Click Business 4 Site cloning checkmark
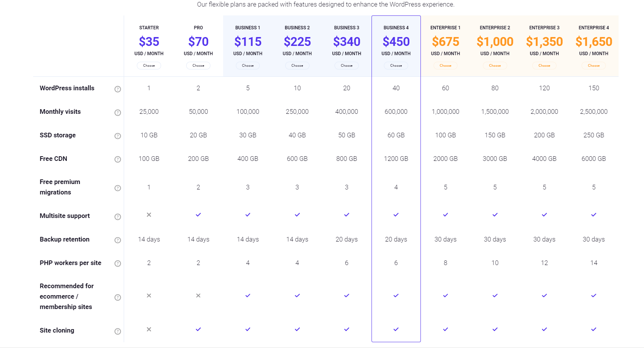The image size is (644, 348). click(396, 329)
